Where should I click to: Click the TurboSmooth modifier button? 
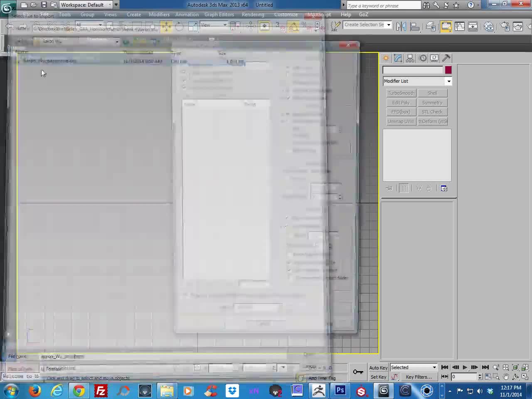pos(401,93)
